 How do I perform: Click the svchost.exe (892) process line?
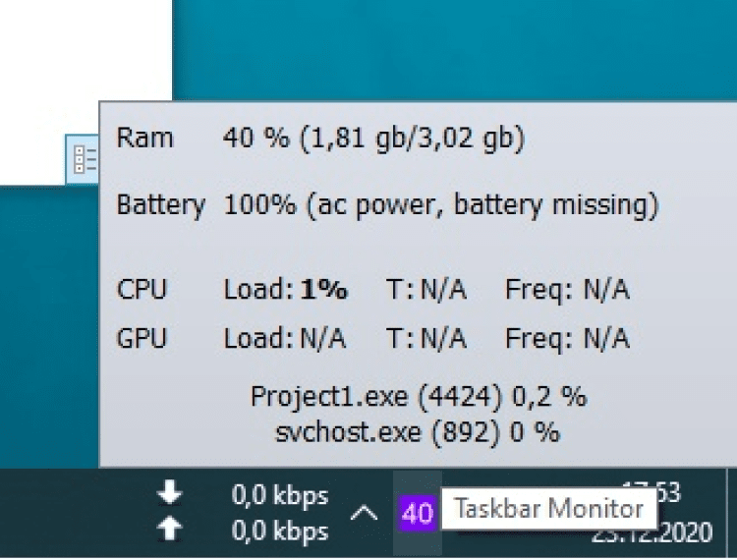[418, 431]
